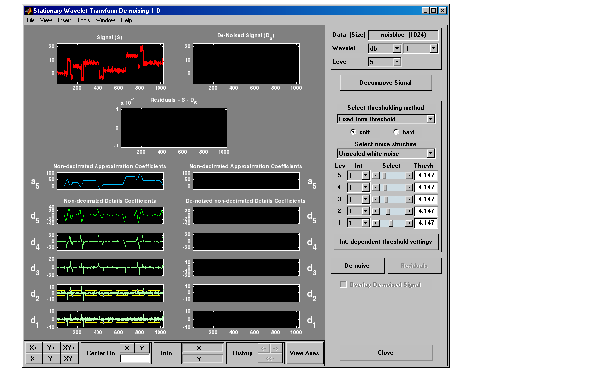Click the X+ zoom button
600x372 pixels.
[x=33, y=348]
